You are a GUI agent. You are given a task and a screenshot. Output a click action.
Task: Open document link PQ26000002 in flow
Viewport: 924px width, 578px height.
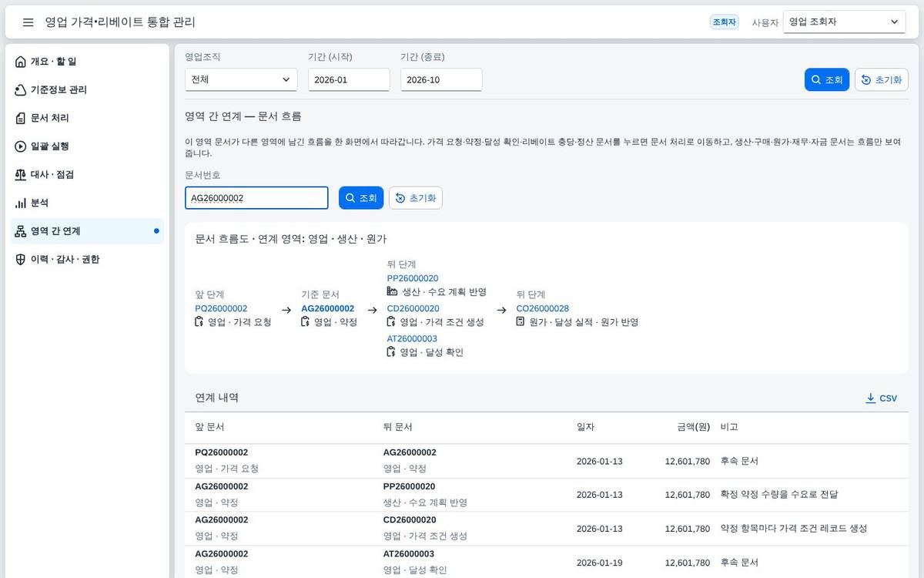pyautogui.click(x=221, y=308)
